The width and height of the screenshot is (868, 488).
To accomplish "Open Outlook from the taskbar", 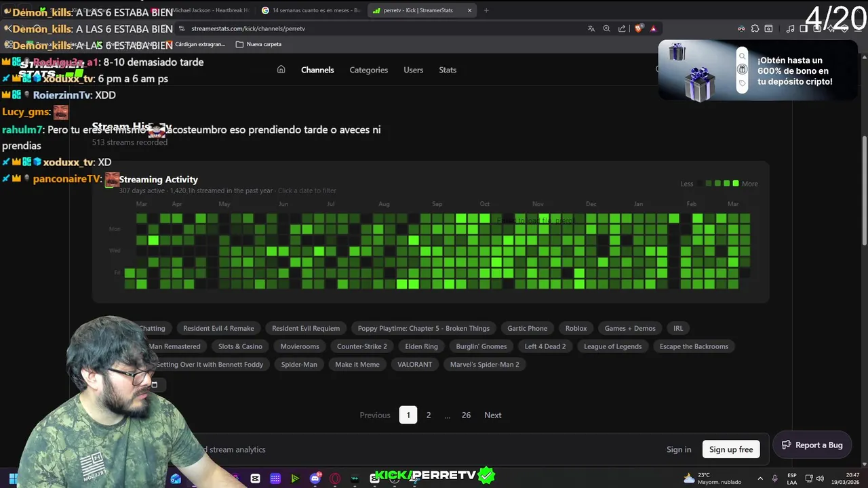I will [x=176, y=479].
